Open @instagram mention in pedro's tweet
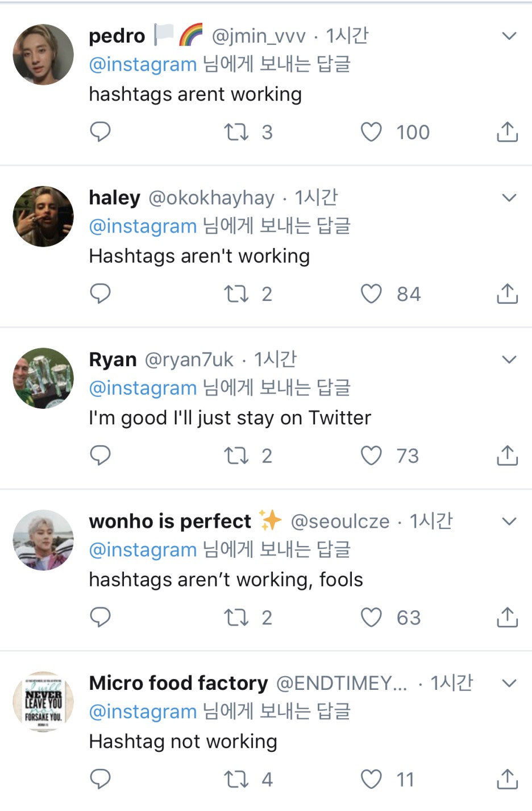The width and height of the screenshot is (532, 811). [143, 64]
